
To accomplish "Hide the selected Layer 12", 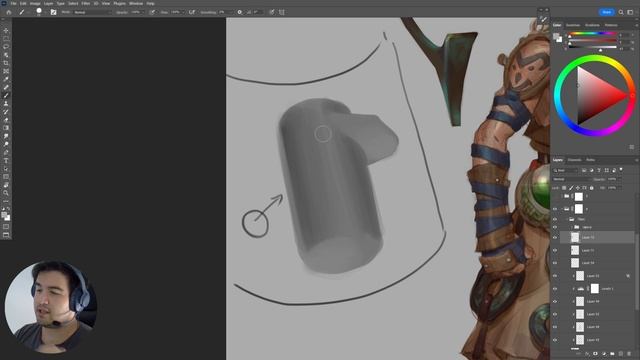I will pos(555,237).
